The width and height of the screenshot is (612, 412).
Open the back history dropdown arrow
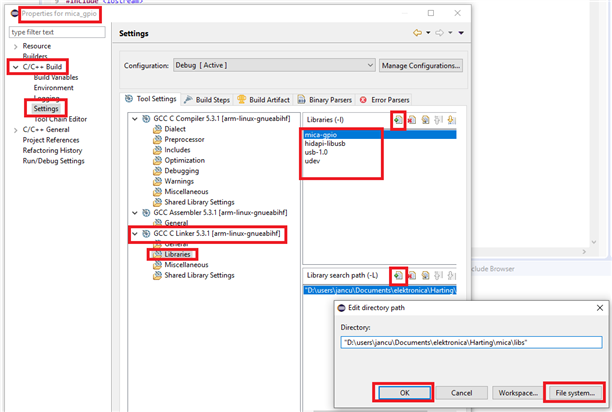coord(428,33)
